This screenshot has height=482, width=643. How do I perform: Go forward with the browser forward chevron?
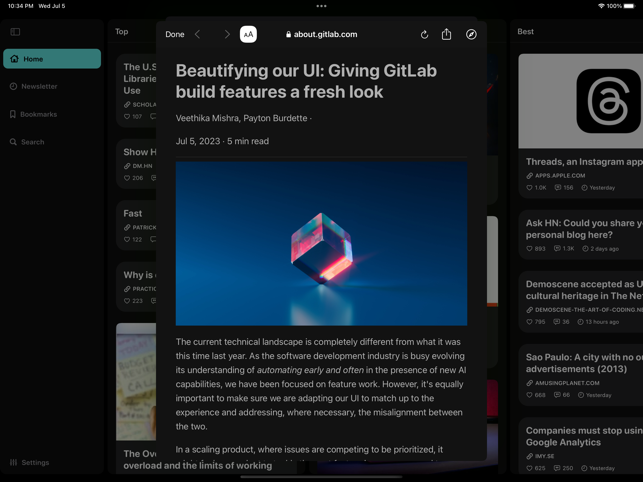coord(227,34)
